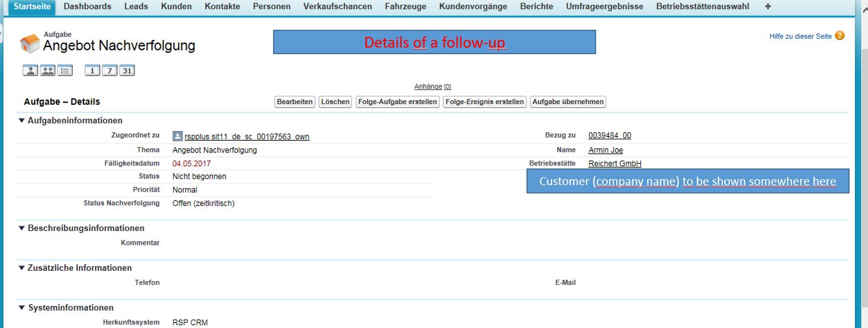The height and width of the screenshot is (328, 868).
Task: Open Hilfe zu dieser Seite link
Action: tap(801, 36)
